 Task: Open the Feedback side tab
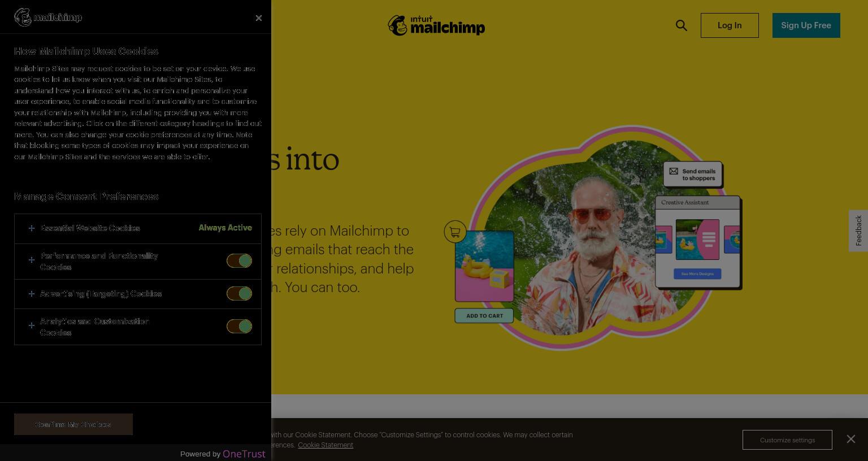(858, 230)
